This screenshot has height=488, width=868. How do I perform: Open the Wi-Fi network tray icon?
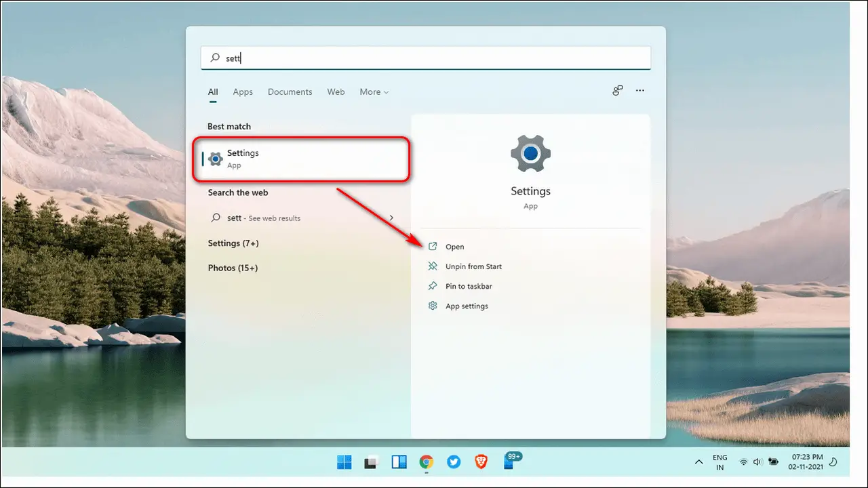[743, 462]
